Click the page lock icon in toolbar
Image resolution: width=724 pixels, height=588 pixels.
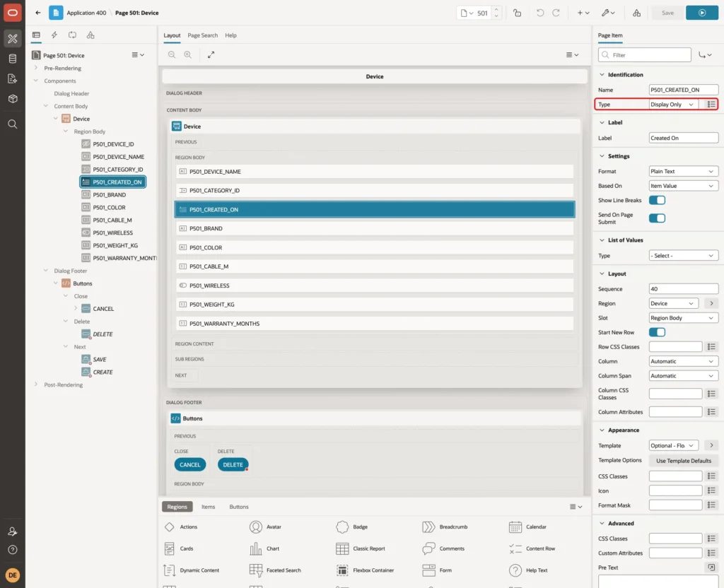[517, 13]
